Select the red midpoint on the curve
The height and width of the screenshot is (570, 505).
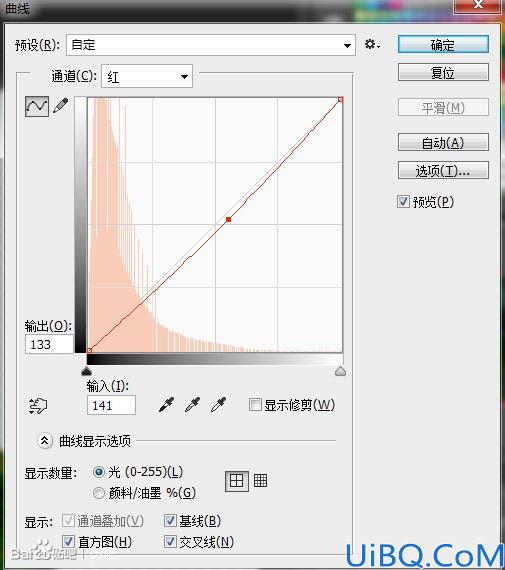[228, 219]
